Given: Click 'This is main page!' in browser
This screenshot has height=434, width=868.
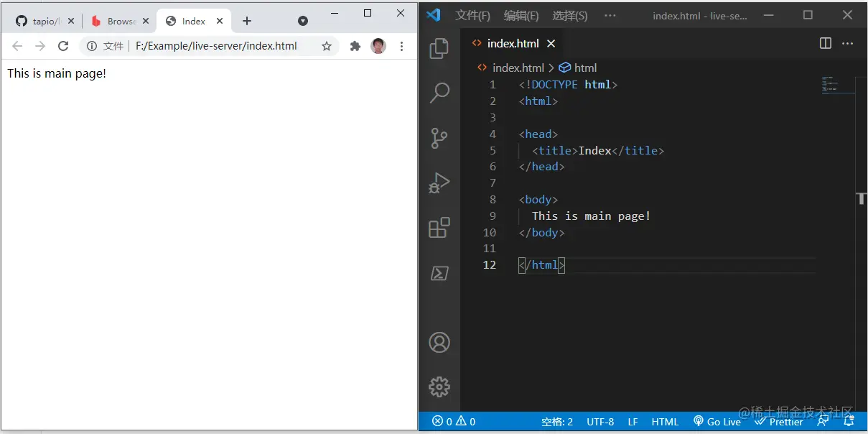Looking at the screenshot, I should (57, 73).
